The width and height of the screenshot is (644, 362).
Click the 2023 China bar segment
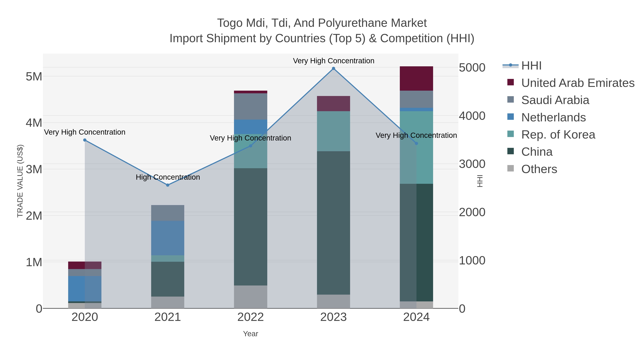[x=333, y=223]
